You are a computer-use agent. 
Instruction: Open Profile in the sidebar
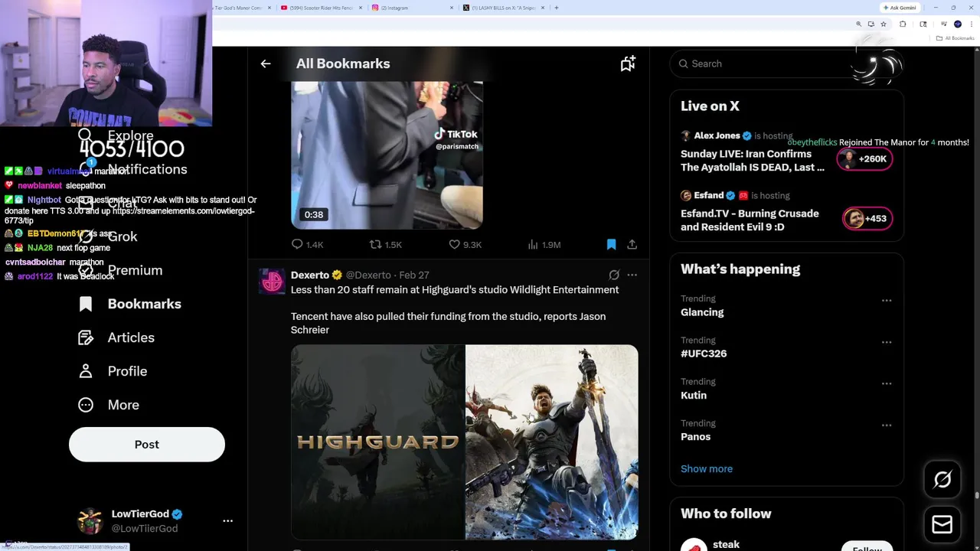click(127, 371)
